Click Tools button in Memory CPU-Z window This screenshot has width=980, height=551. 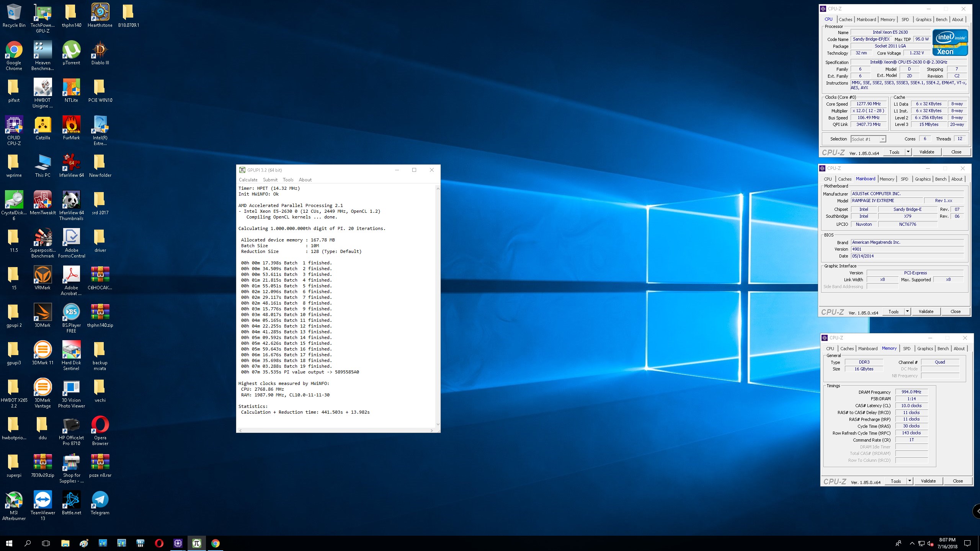click(896, 481)
